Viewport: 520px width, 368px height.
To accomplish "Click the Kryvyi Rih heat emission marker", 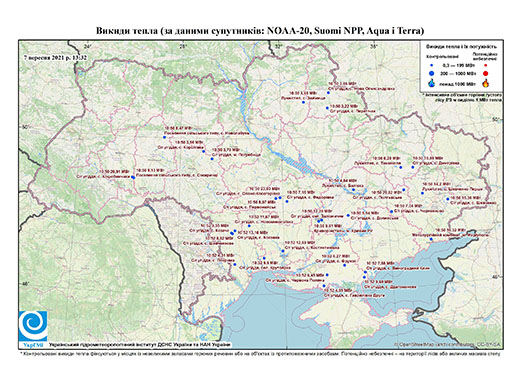I will coord(318,221).
